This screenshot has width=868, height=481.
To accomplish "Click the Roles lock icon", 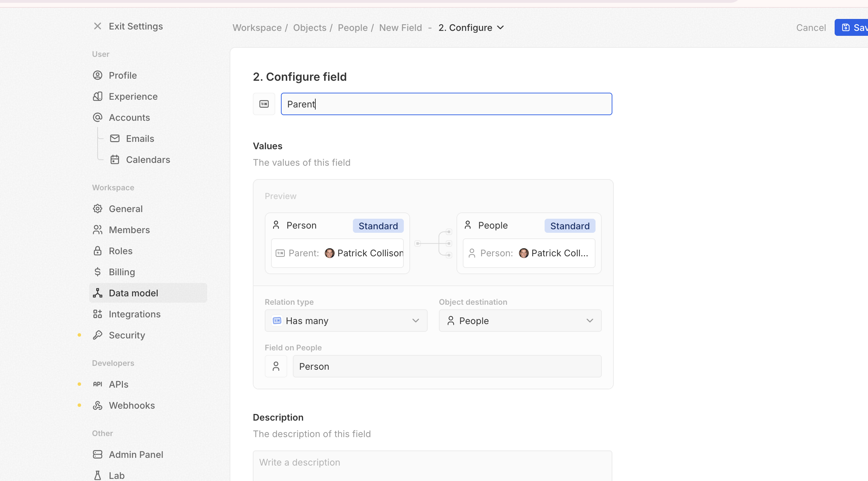I will tap(98, 251).
